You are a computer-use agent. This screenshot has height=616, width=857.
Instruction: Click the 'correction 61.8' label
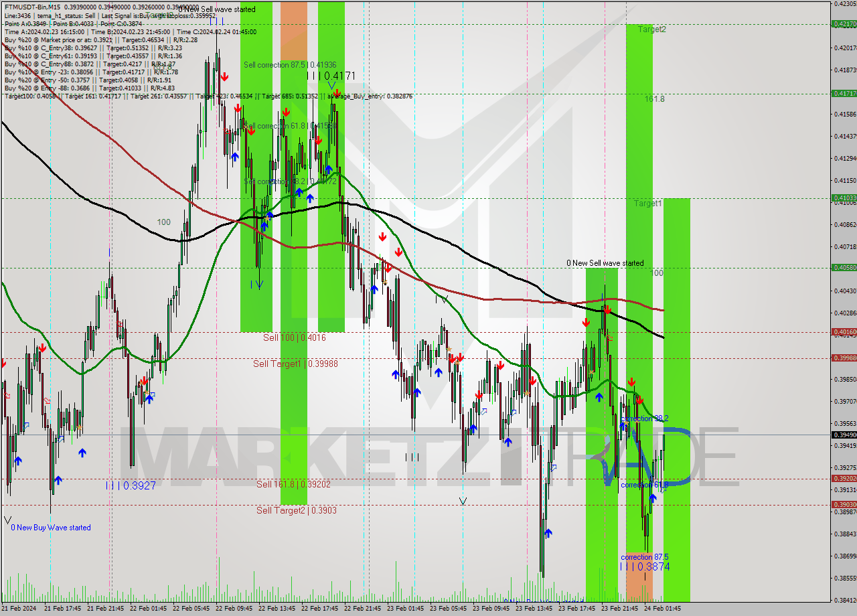[644, 485]
